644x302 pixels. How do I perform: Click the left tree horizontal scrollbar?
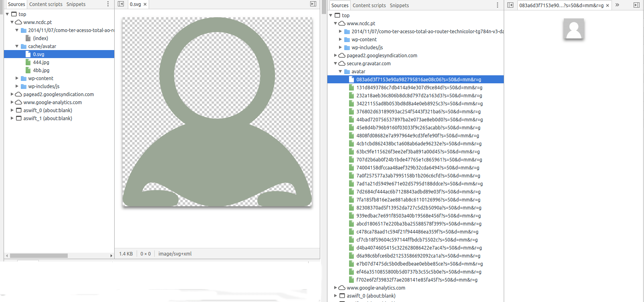tap(39, 256)
